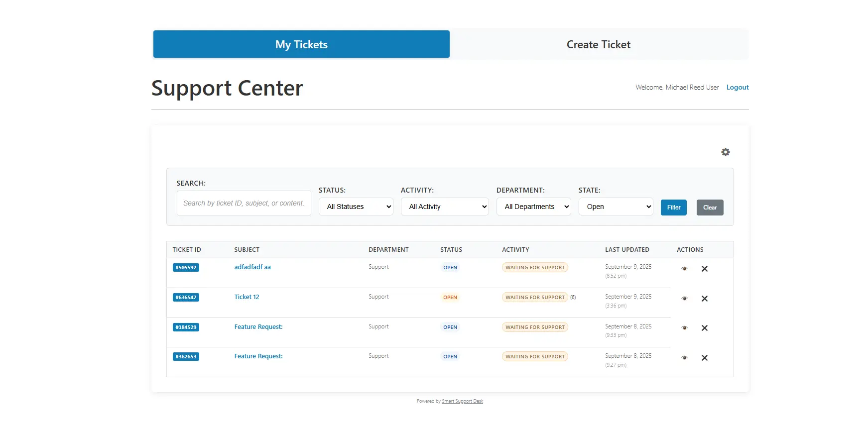The height and width of the screenshot is (424, 868).
Task: Click Waiting for Support badge on ticket #505592
Action: [x=535, y=268]
